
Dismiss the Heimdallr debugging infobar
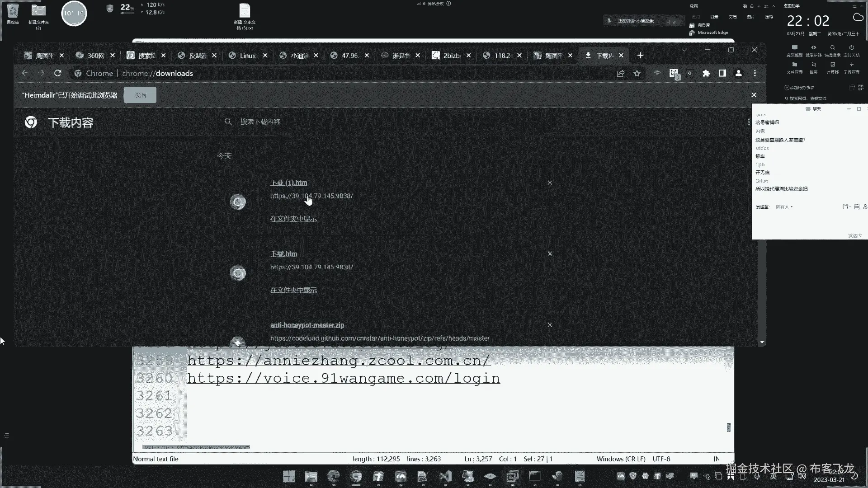tap(754, 95)
